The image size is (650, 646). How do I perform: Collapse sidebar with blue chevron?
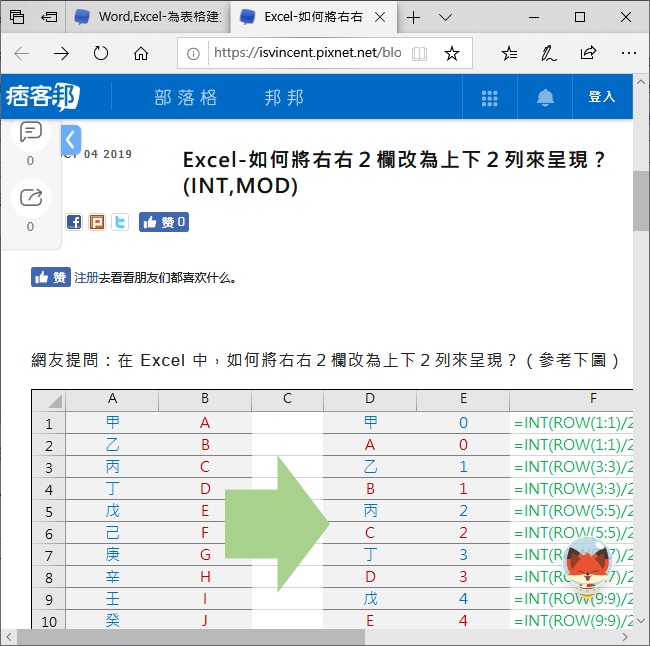click(71, 140)
